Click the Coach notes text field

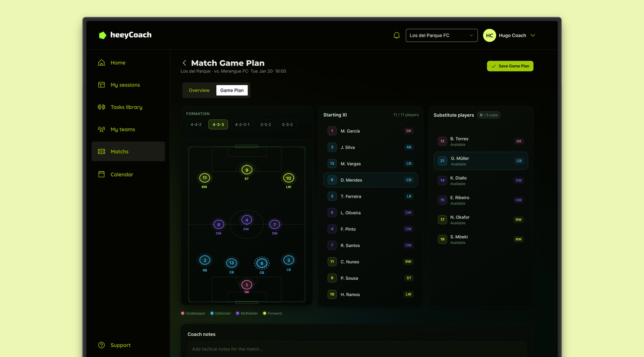tap(357, 349)
